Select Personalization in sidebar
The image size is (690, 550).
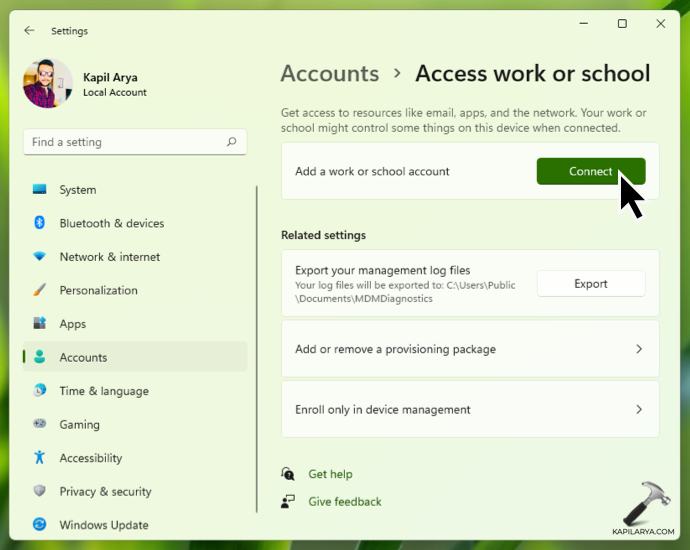click(135, 290)
